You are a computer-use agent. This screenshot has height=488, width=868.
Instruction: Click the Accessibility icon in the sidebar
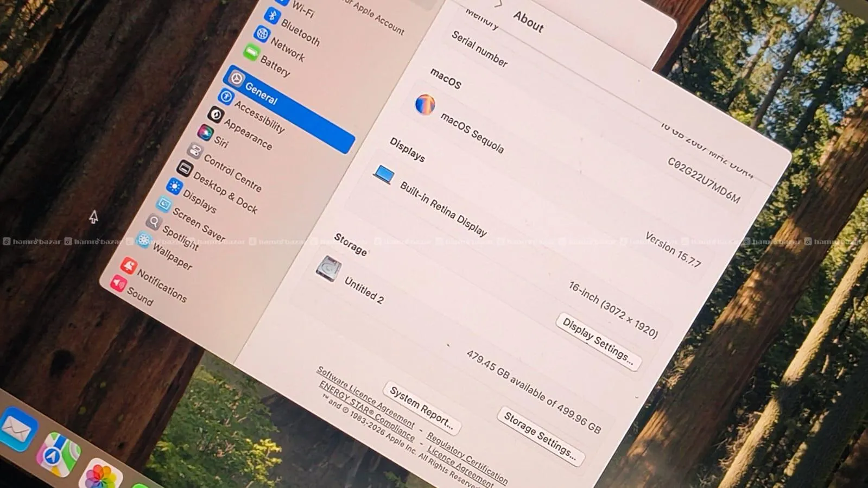coord(226,97)
